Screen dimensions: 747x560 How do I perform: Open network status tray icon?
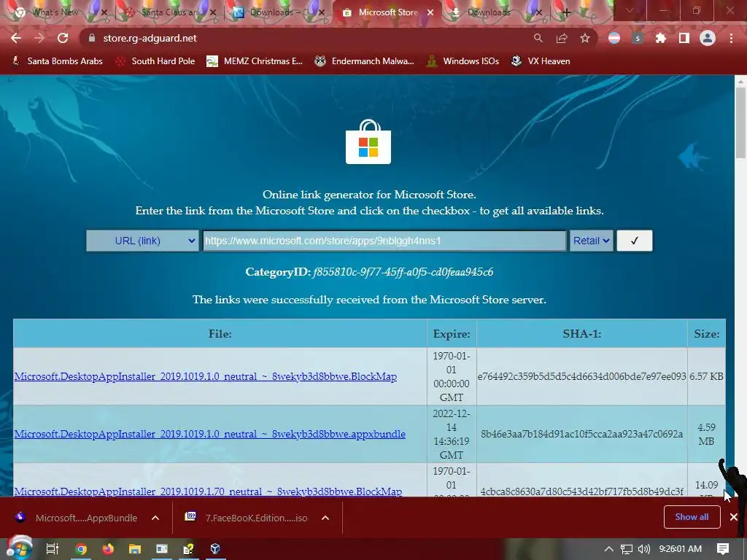click(x=627, y=549)
